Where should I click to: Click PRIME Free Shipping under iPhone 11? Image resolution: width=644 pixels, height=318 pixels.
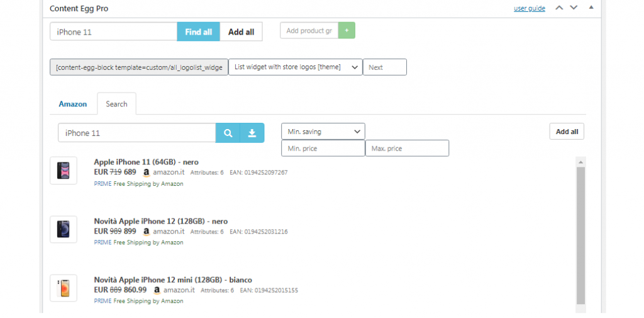click(138, 184)
